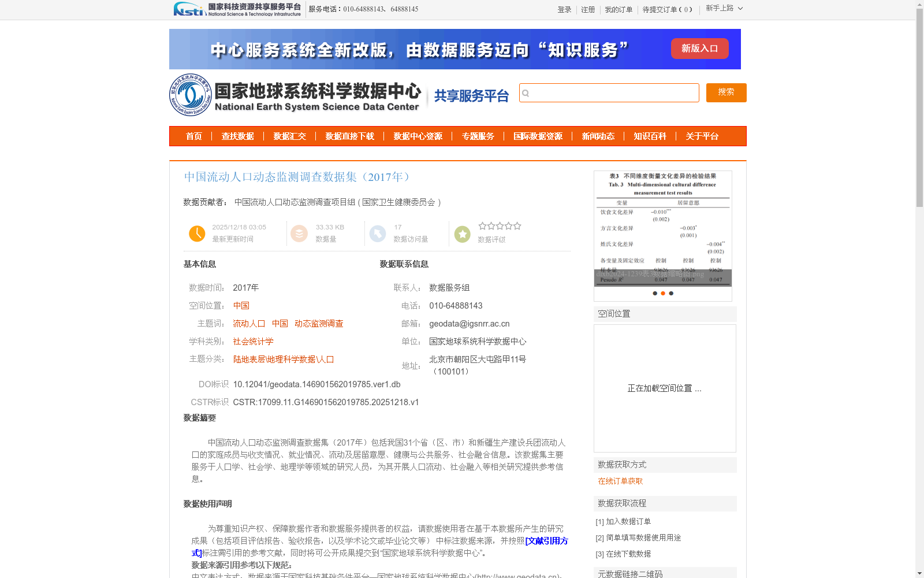Select the third rating star
The width and height of the screenshot is (924, 578).
[500, 226]
